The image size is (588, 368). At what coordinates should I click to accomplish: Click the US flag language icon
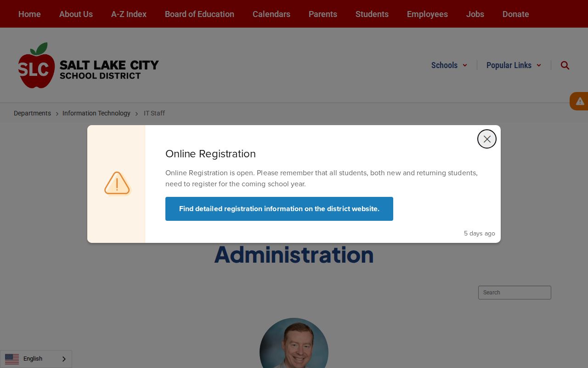pyautogui.click(x=12, y=359)
